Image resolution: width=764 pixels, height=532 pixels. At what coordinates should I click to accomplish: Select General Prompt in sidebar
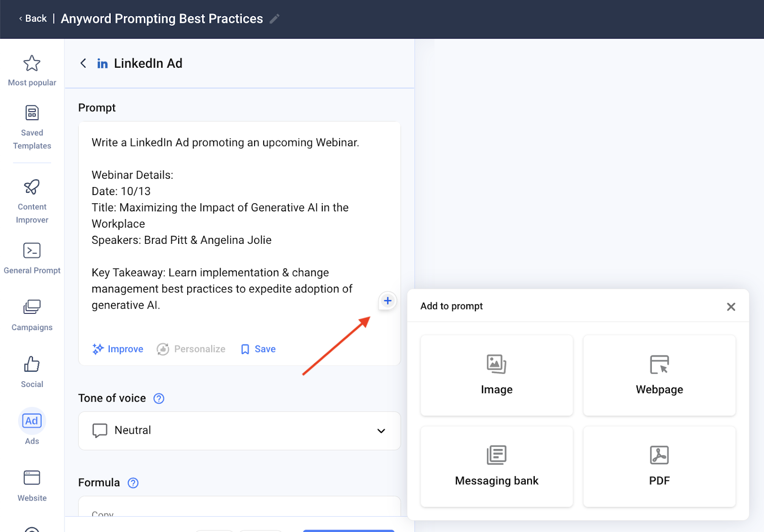(32, 258)
